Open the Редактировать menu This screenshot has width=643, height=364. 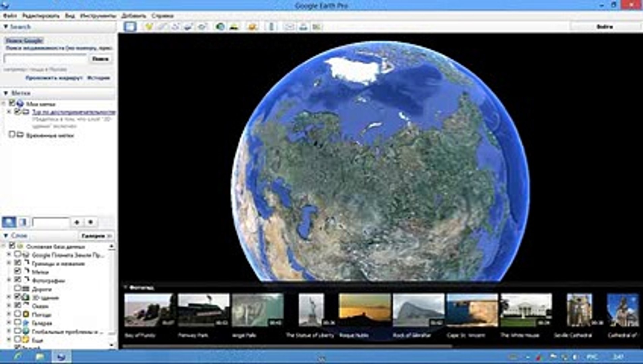[41, 16]
